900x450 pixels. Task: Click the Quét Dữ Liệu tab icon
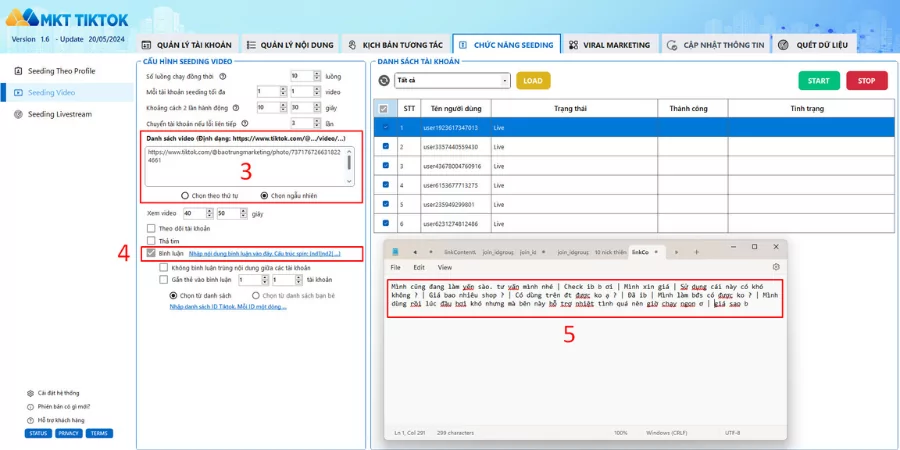(783, 45)
